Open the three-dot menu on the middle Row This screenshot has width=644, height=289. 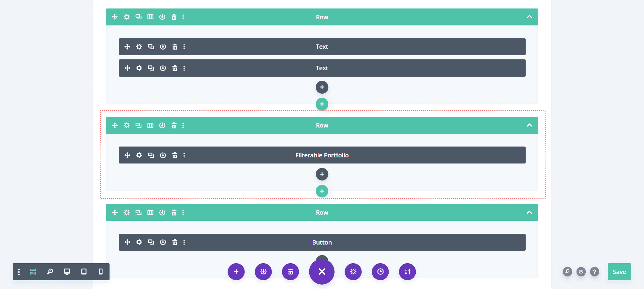tap(183, 125)
